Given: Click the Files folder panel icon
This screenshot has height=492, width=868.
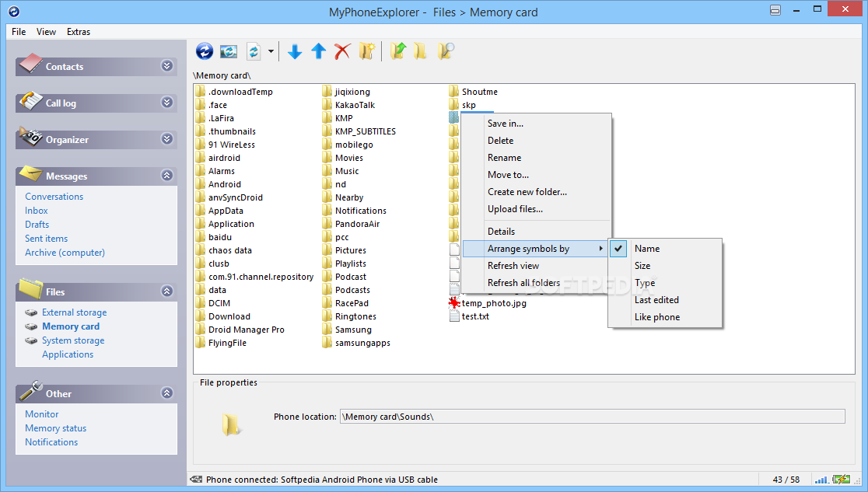Looking at the screenshot, I should pos(30,288).
